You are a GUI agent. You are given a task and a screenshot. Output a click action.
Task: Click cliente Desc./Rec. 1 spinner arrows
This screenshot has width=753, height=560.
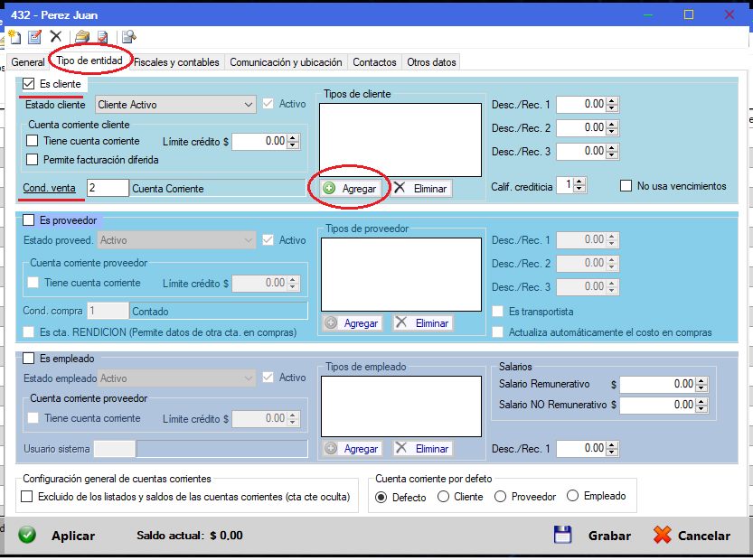click(612, 104)
